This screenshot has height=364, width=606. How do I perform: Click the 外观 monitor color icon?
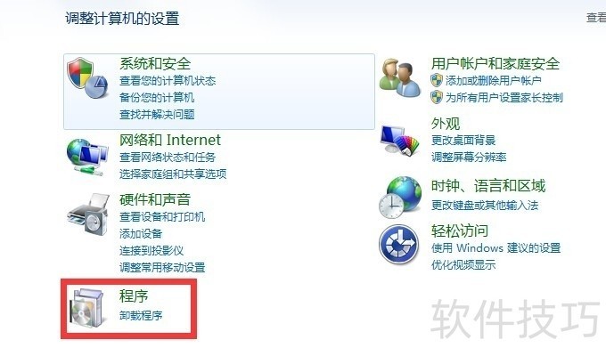tap(400, 140)
